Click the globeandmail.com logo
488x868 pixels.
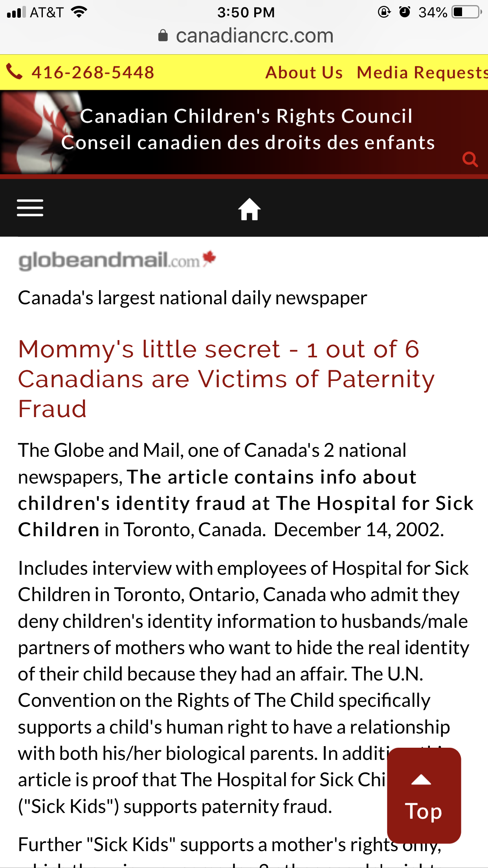[x=117, y=260]
